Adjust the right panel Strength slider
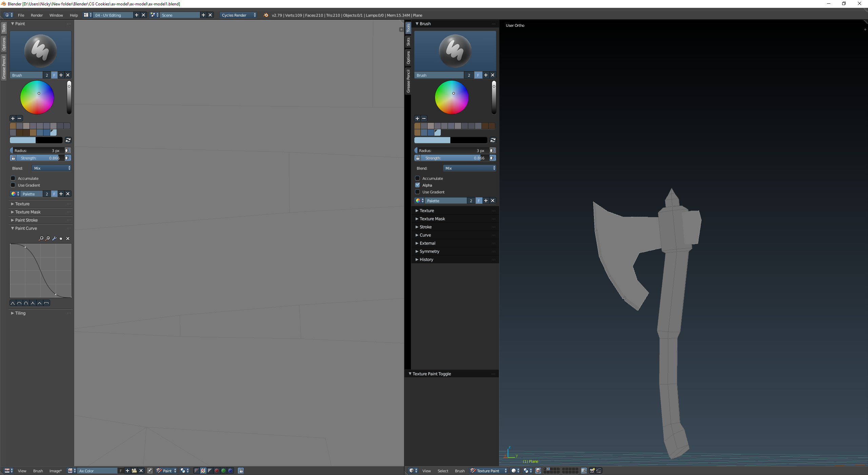The image size is (868, 475). coord(454,158)
